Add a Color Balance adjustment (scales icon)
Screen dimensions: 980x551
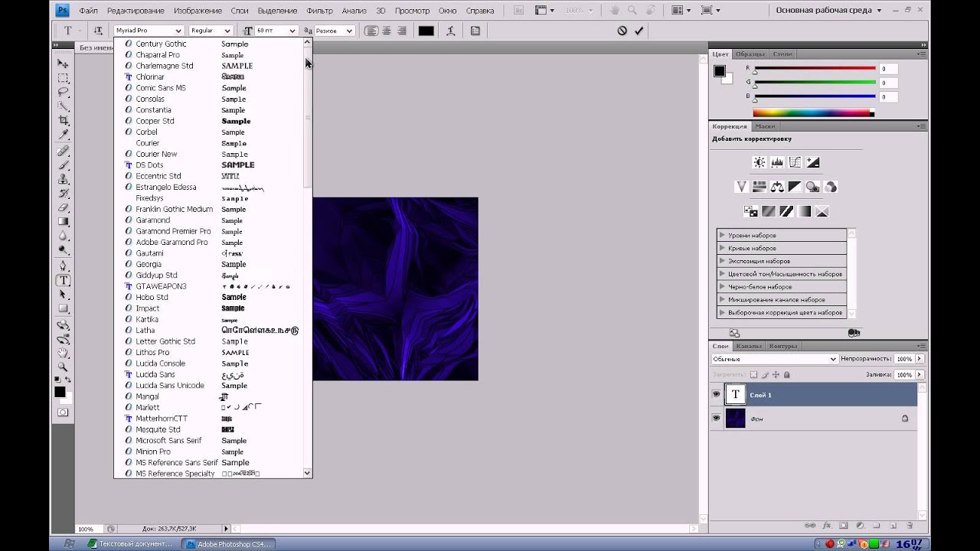tap(777, 187)
